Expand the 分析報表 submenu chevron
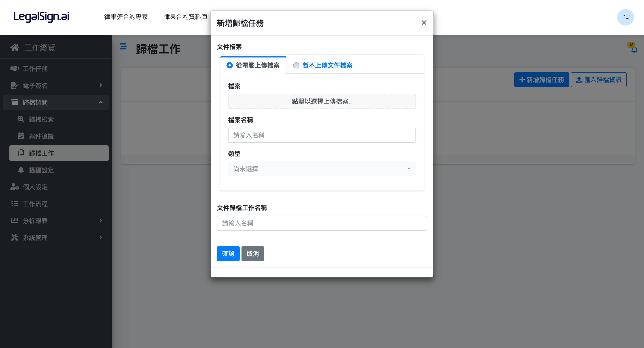Viewport: 644px width, 348px height. pos(101,220)
